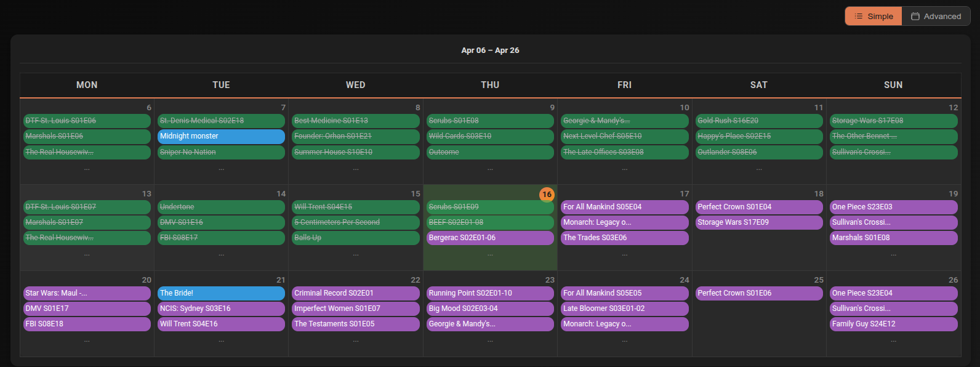The height and width of the screenshot is (367, 980).
Task: Open Running Point S02E01-10 entry
Action: pos(490,293)
